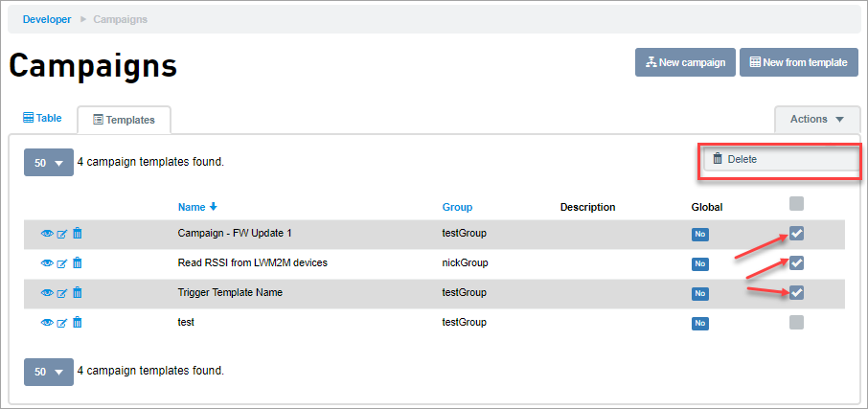The image size is (868, 409).
Task: Click the edit icon for Campaign - FW Update 1
Action: click(62, 234)
